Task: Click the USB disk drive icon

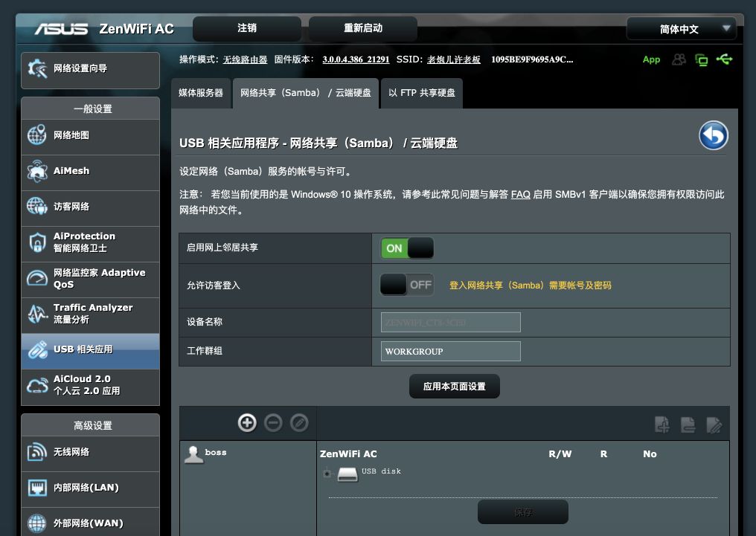Action: point(347,474)
